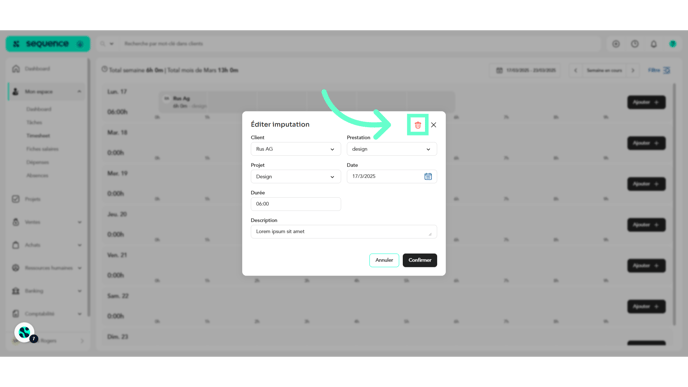688x387 pixels.
Task: Click the Confirmer button
Action: pyautogui.click(x=419, y=260)
